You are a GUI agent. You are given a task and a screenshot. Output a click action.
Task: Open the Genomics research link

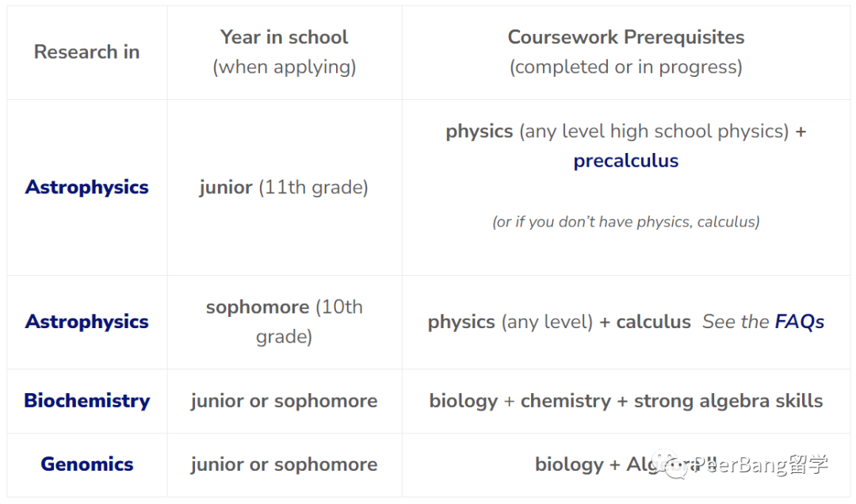coord(87,464)
